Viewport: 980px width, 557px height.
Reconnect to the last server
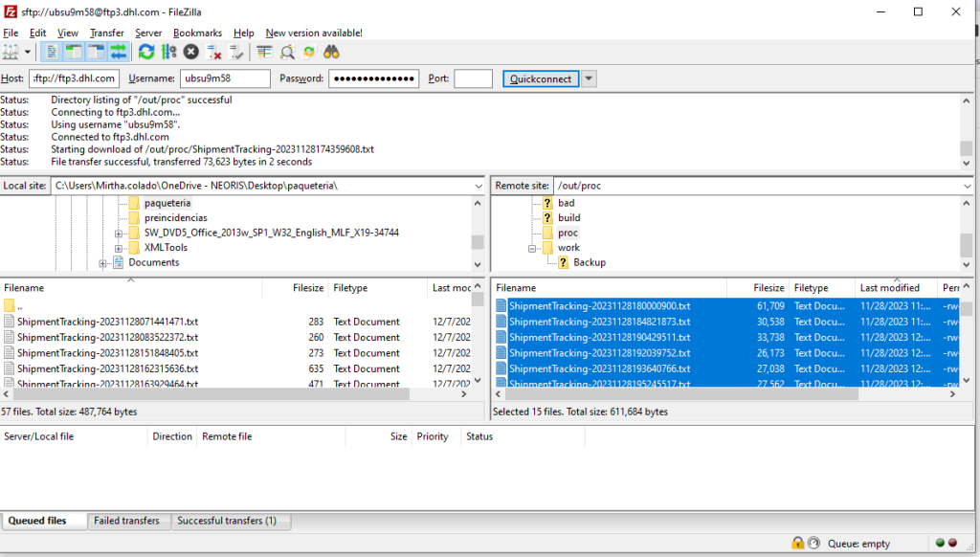(236, 52)
